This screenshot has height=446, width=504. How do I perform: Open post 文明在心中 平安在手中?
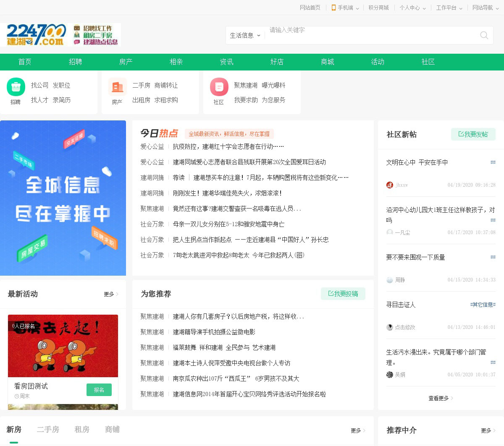[x=417, y=162]
